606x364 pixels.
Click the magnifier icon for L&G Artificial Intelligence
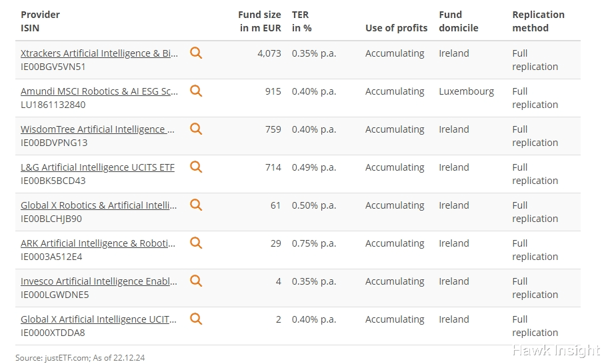click(x=196, y=167)
